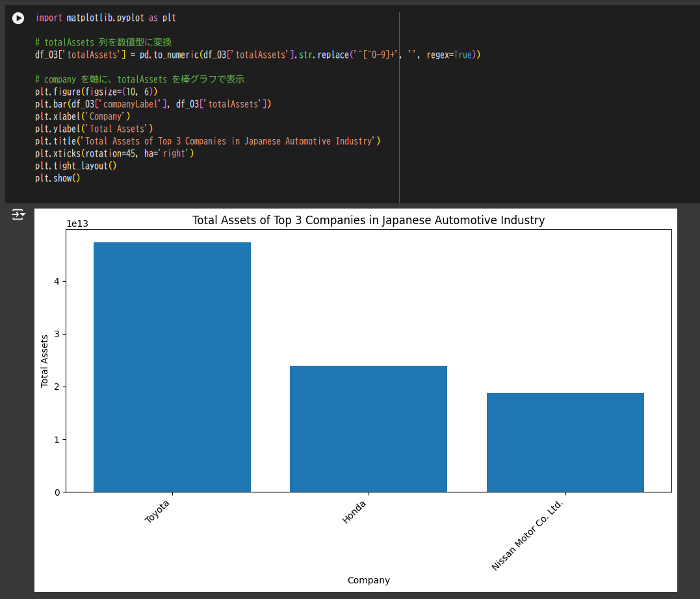Click the y-axis tick label 0
The image size is (700, 599).
pos(57,492)
